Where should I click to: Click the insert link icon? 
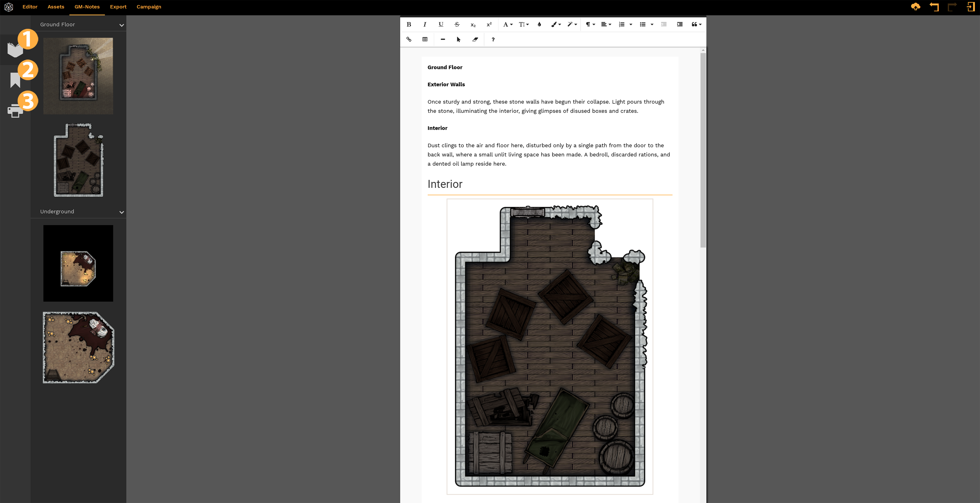tap(409, 39)
